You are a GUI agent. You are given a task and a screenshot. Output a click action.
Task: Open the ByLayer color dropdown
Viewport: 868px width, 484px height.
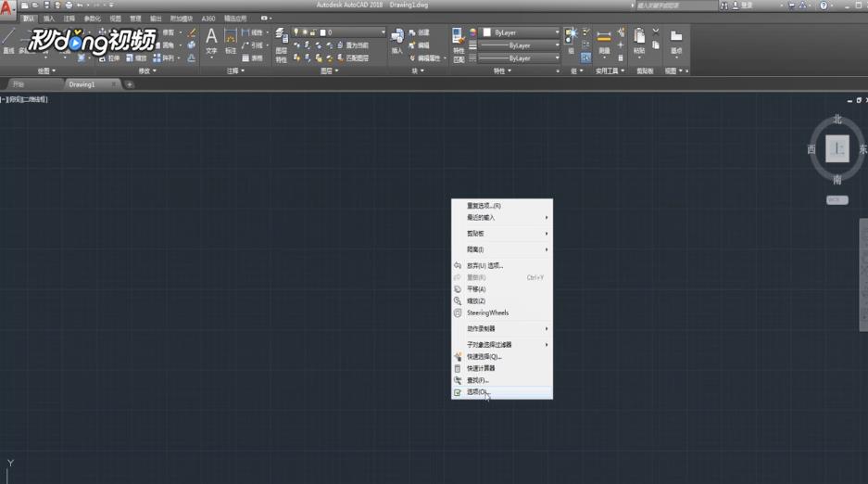click(x=521, y=32)
